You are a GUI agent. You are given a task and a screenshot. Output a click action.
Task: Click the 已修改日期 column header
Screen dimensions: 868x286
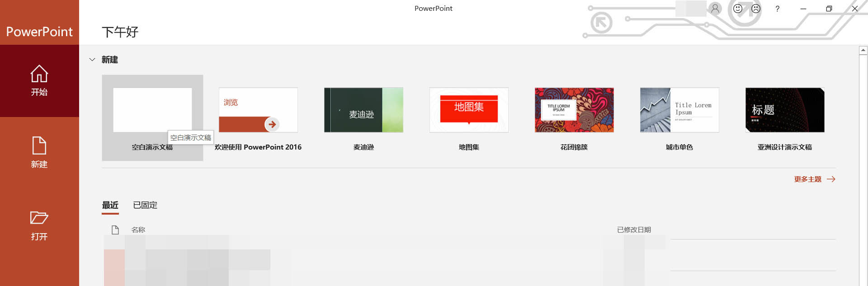[634, 230]
